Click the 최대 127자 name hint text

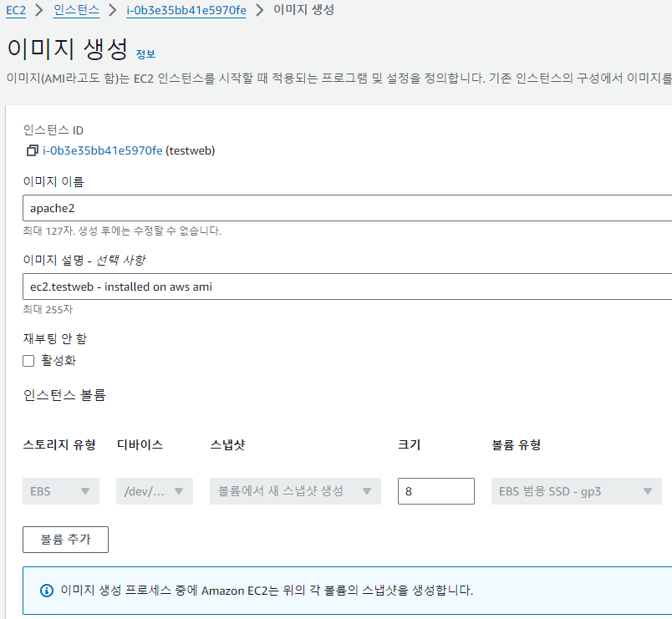pyautogui.click(x=122, y=231)
